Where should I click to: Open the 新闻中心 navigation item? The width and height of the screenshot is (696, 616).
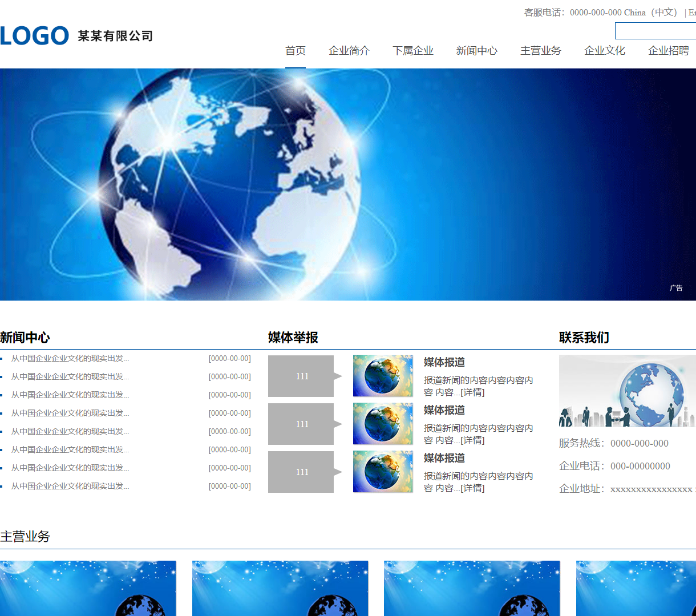(x=477, y=51)
